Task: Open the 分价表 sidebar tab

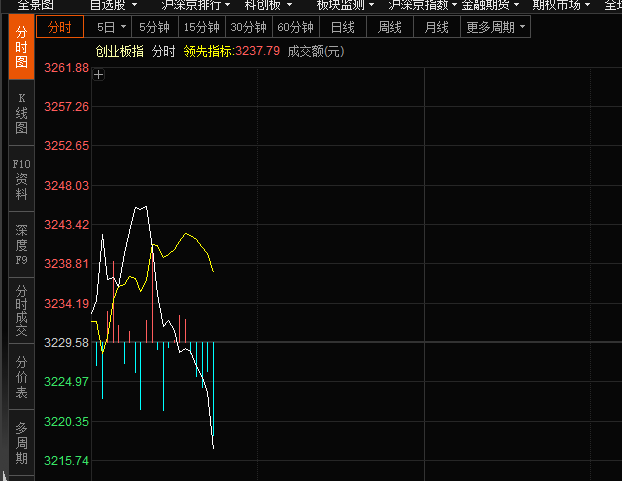Action: (x=21, y=376)
